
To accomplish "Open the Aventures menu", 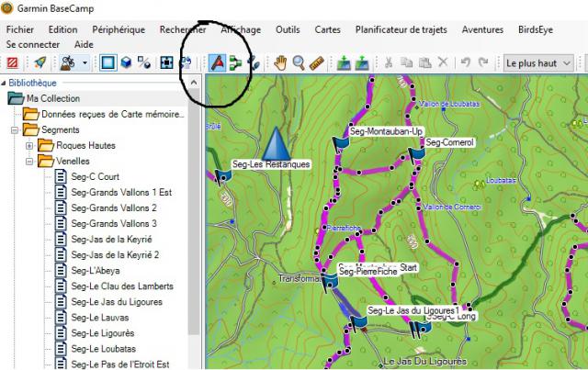I will [482, 29].
